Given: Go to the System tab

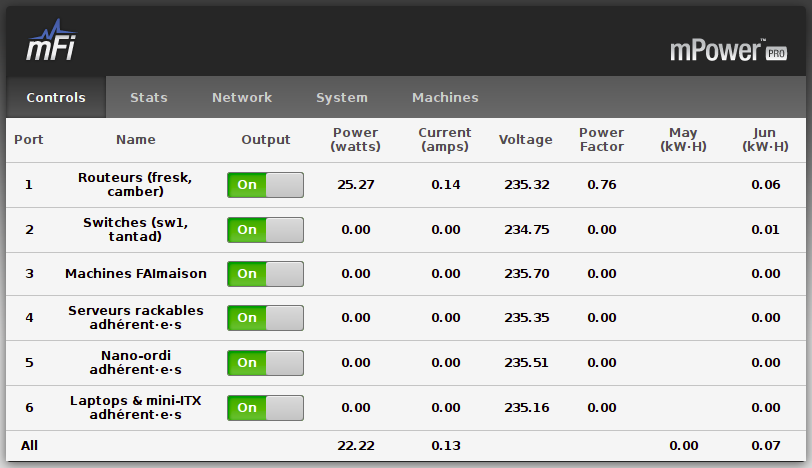Looking at the screenshot, I should click(342, 98).
